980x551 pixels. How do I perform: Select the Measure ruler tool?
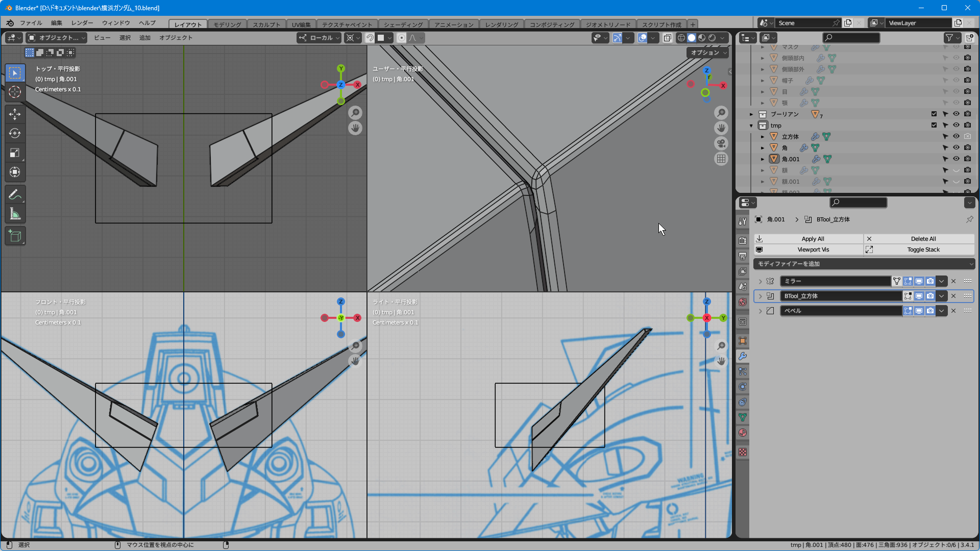(15, 214)
